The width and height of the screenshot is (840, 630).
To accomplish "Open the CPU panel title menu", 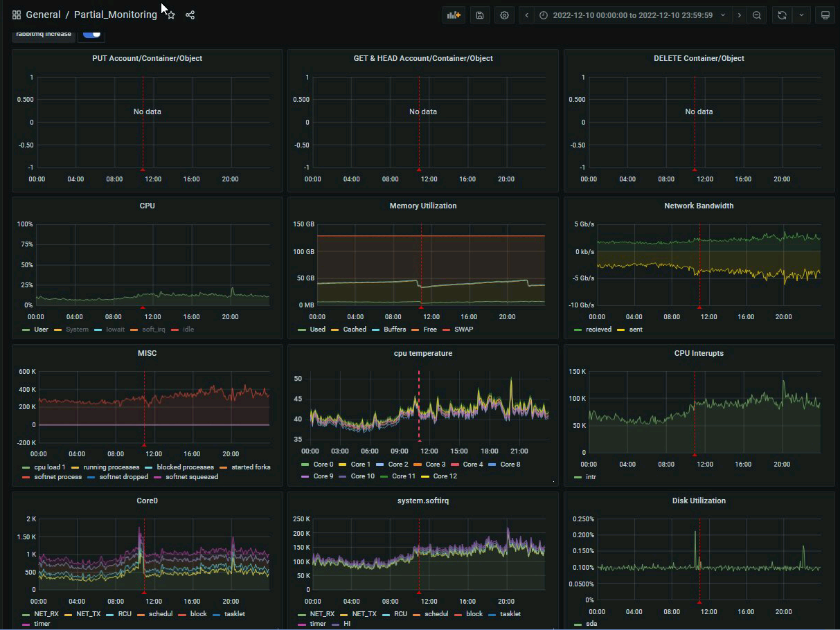I will coord(147,206).
